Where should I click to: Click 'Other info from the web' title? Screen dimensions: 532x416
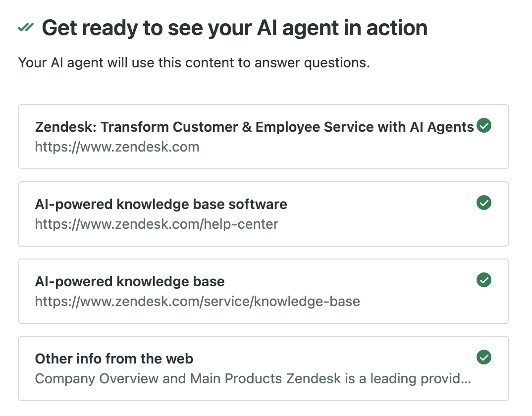pos(114,359)
